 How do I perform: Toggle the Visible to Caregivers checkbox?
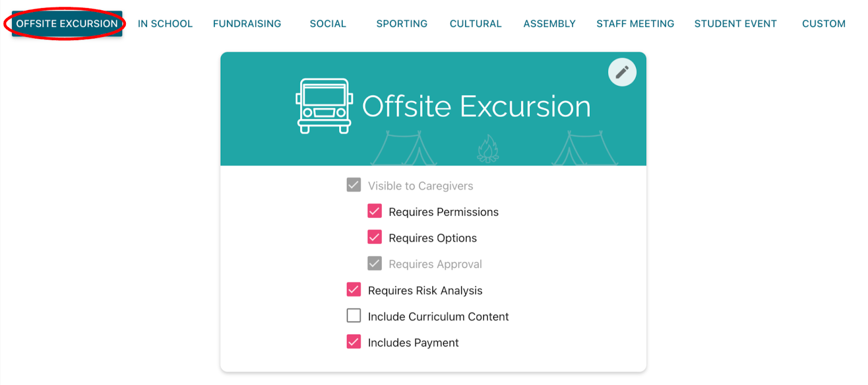point(354,185)
